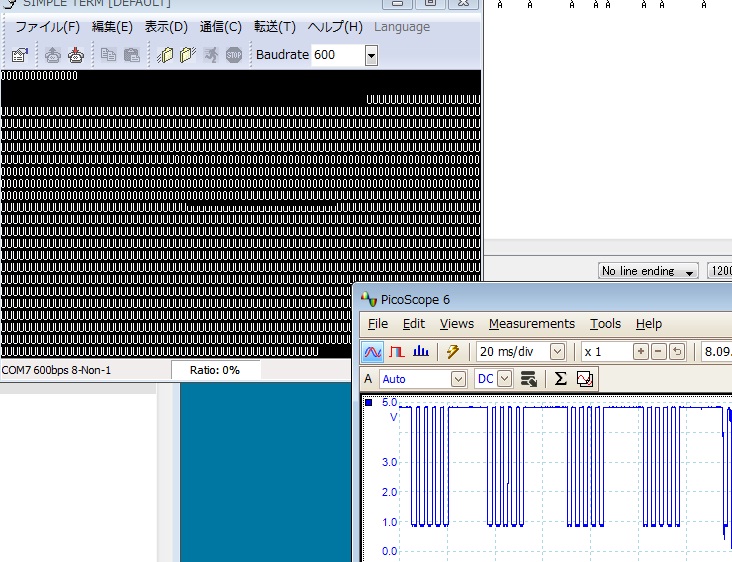Image resolution: width=732 pixels, height=562 pixels.
Task: Click the running man icon
Action: 211,56
